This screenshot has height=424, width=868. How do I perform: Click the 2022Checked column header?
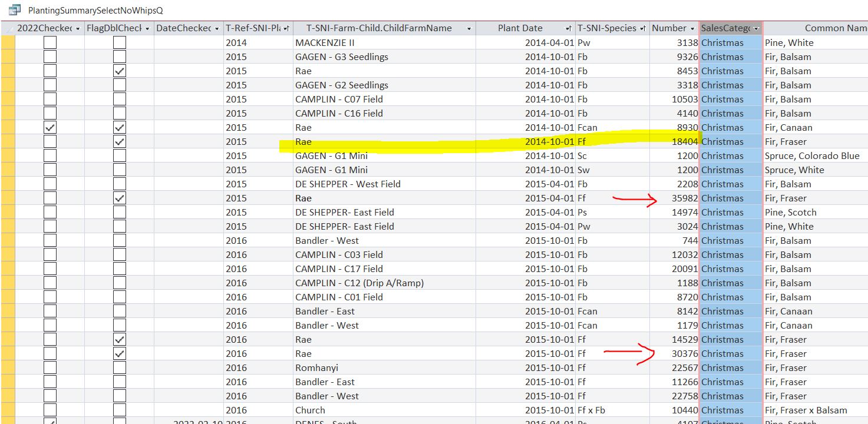click(x=49, y=28)
